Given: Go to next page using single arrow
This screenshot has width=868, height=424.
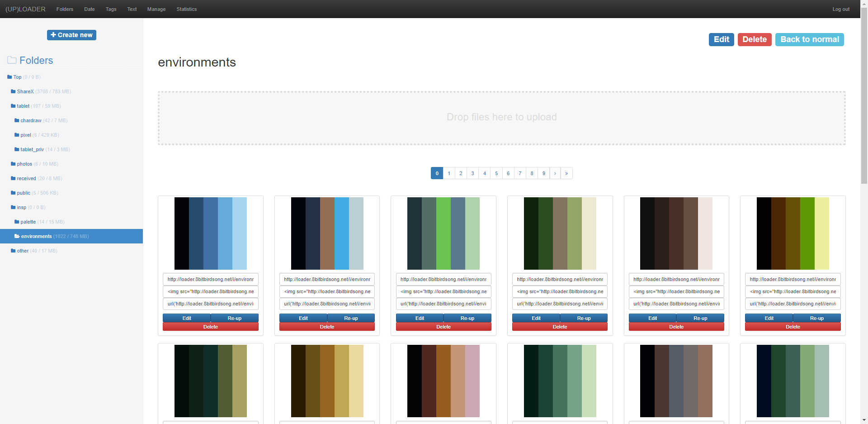Looking at the screenshot, I should coord(555,173).
